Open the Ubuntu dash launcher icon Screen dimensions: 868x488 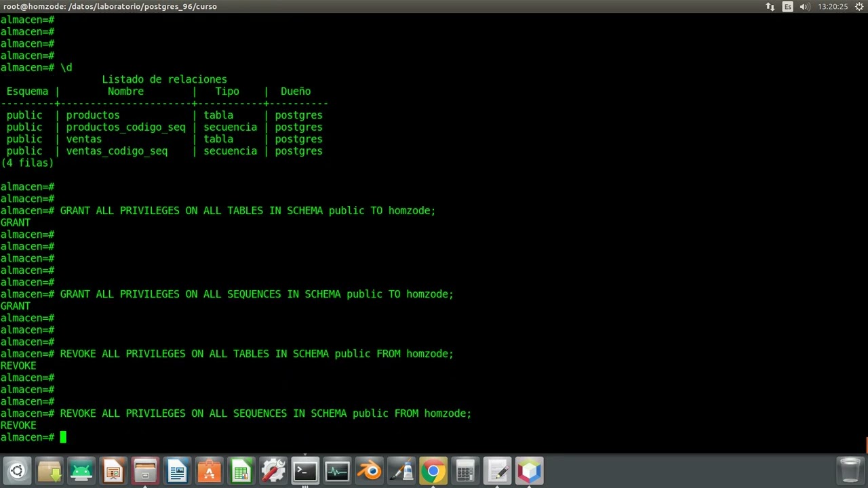click(x=17, y=471)
